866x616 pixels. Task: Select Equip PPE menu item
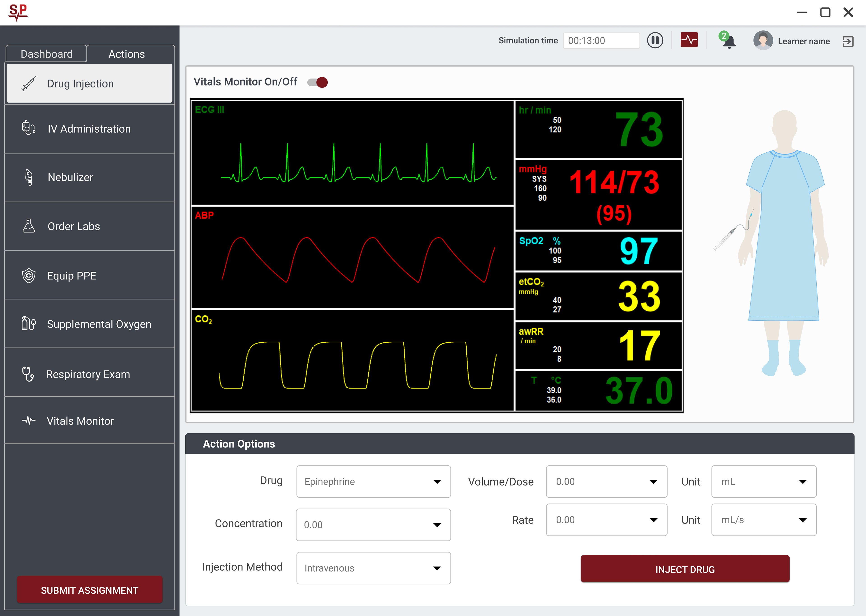pos(90,275)
